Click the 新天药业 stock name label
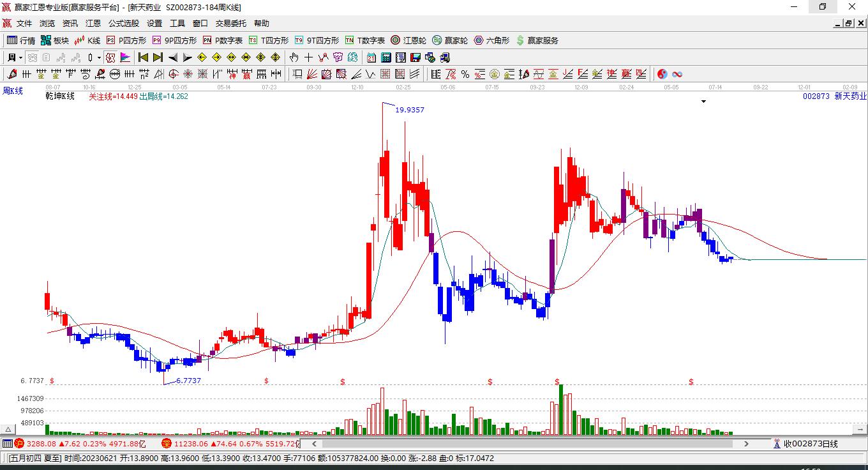 (x=851, y=96)
